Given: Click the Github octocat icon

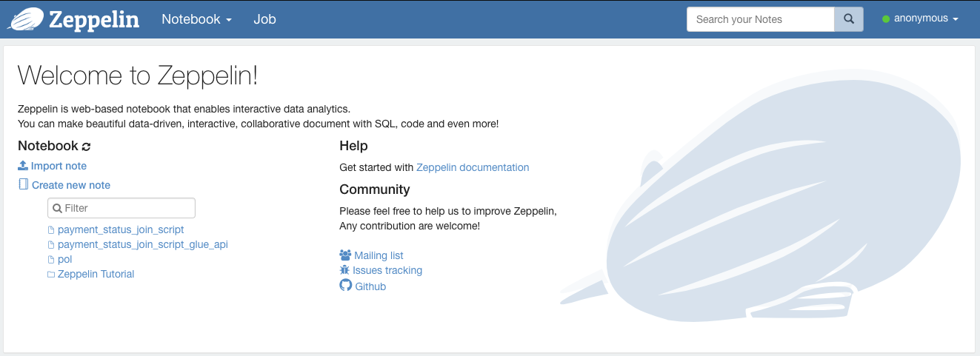Looking at the screenshot, I should pyautogui.click(x=345, y=286).
